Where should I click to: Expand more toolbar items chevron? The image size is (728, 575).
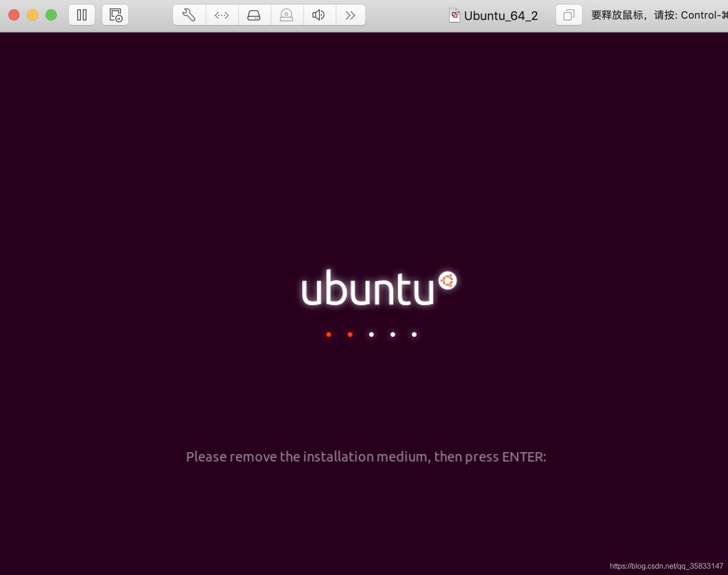[x=351, y=15]
